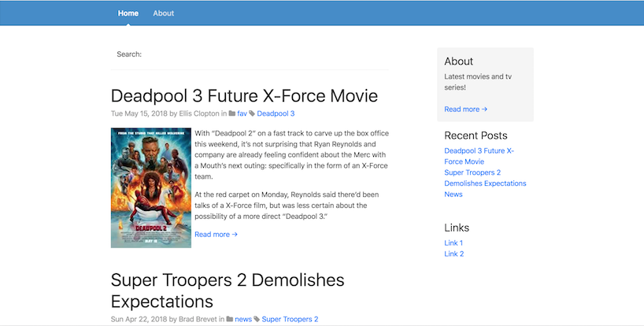Viewport: 644px width, 326px height.
Task: Click the author name Brad Brevet
Action: click(198, 319)
